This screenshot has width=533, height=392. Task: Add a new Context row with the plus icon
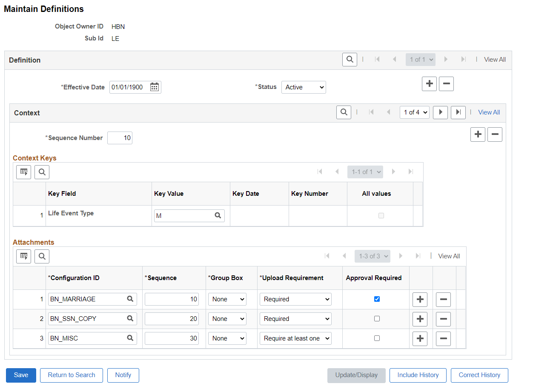click(477, 134)
